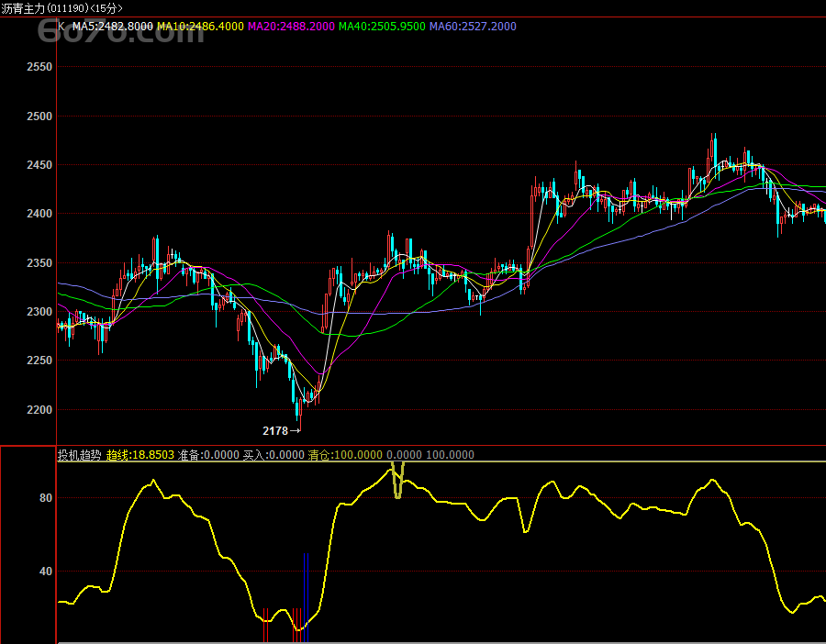
Task: Click the 沥青主力(011190) chart title
Action: pos(61,8)
